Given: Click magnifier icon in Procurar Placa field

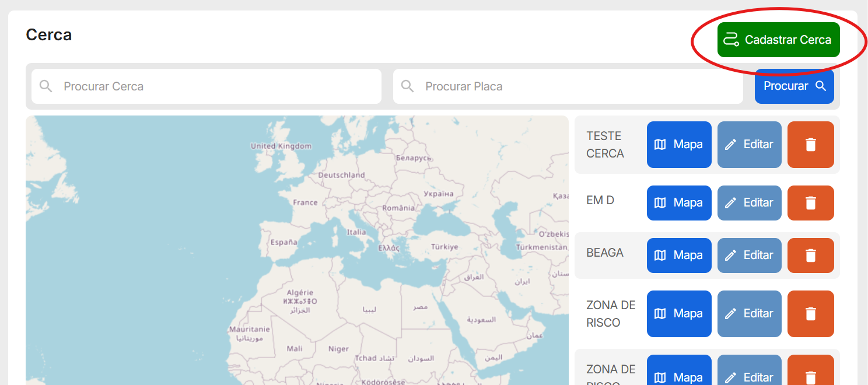Looking at the screenshot, I should tap(408, 86).
